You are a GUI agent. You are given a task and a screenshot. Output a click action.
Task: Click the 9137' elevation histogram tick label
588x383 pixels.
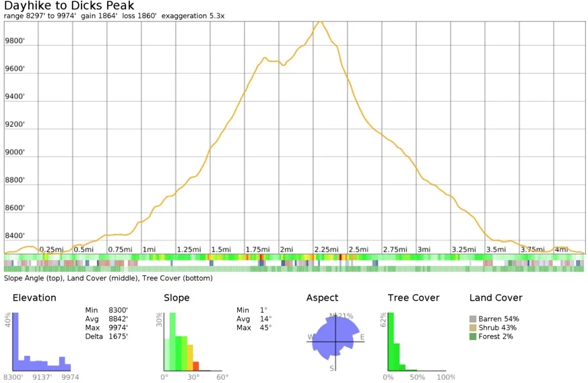pos(42,377)
